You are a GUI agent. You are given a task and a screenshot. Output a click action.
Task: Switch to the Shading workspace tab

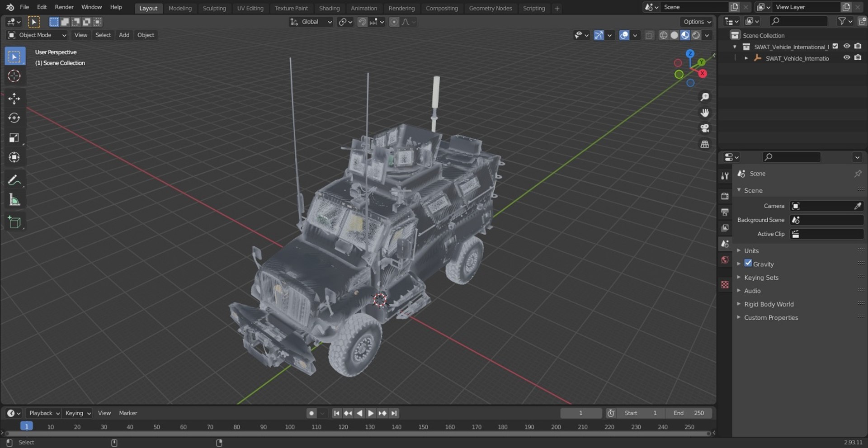(329, 8)
